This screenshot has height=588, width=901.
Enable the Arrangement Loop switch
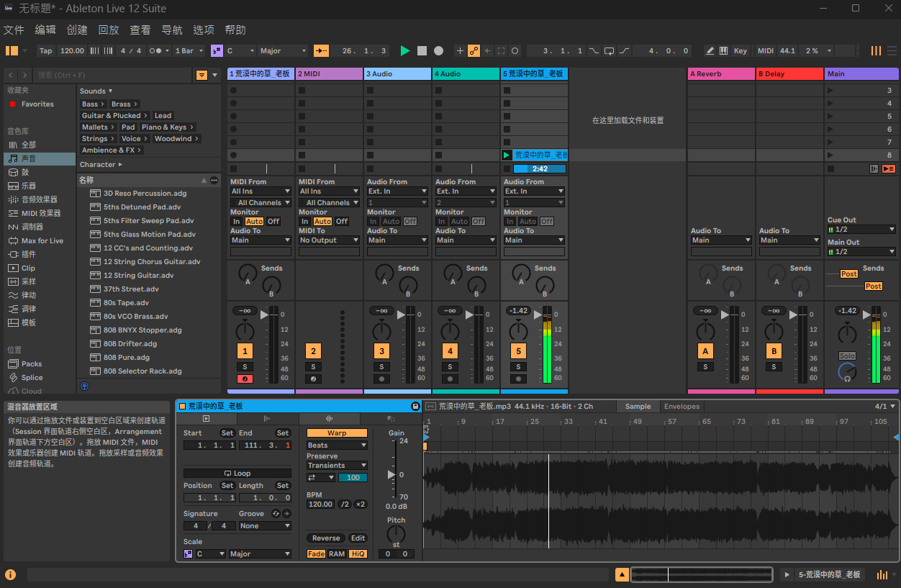click(x=609, y=51)
